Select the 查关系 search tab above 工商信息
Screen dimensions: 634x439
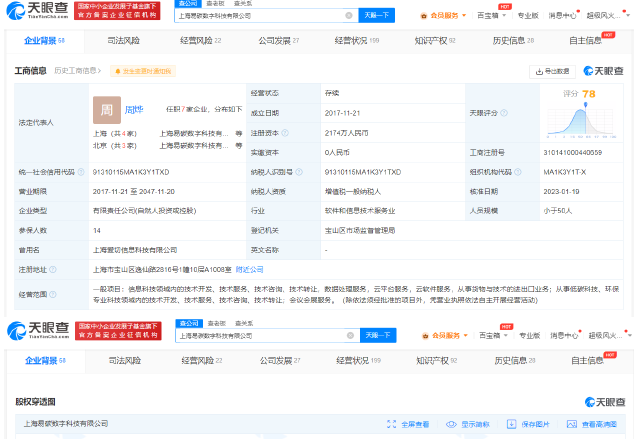(243, 3)
